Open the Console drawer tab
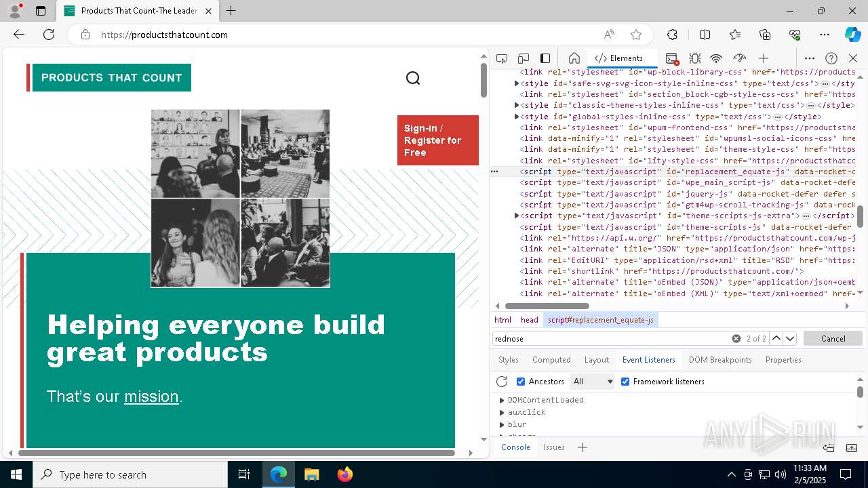Viewport: 868px width, 488px height. pos(515,447)
